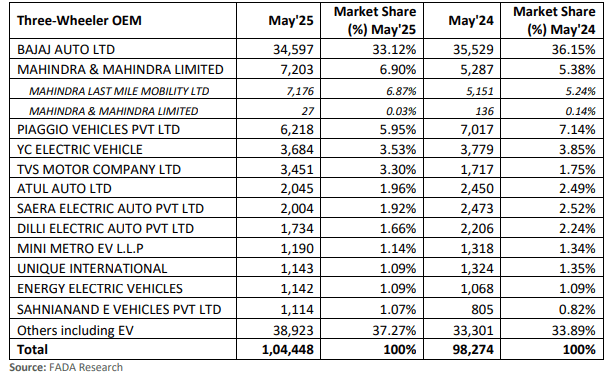Click the May'25 column header
This screenshot has width=608, height=373.
(278, 21)
